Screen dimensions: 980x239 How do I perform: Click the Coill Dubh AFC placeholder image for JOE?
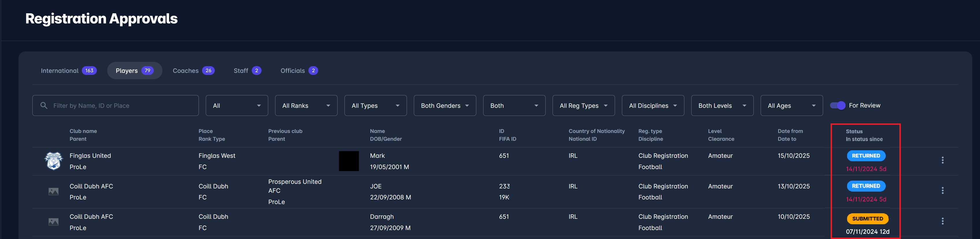pos(53,191)
